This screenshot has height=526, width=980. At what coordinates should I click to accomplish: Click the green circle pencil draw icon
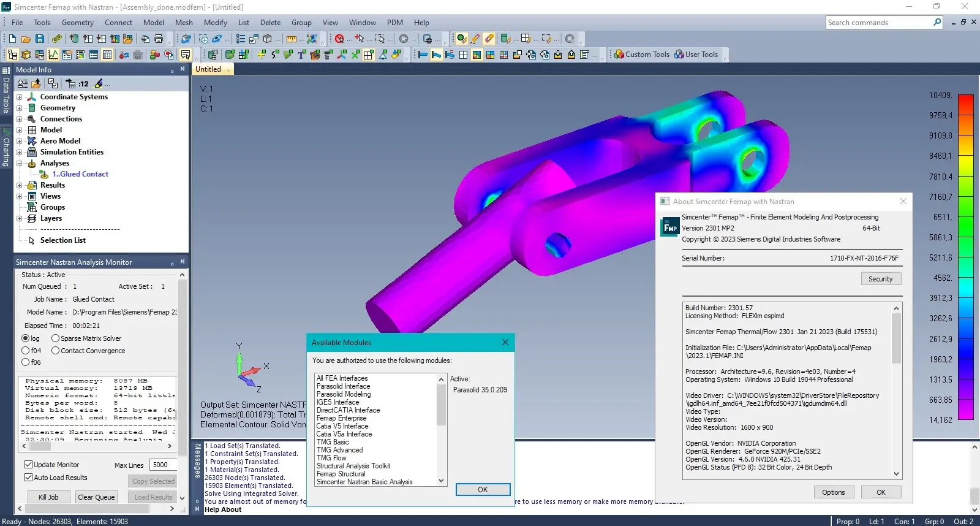click(461, 39)
